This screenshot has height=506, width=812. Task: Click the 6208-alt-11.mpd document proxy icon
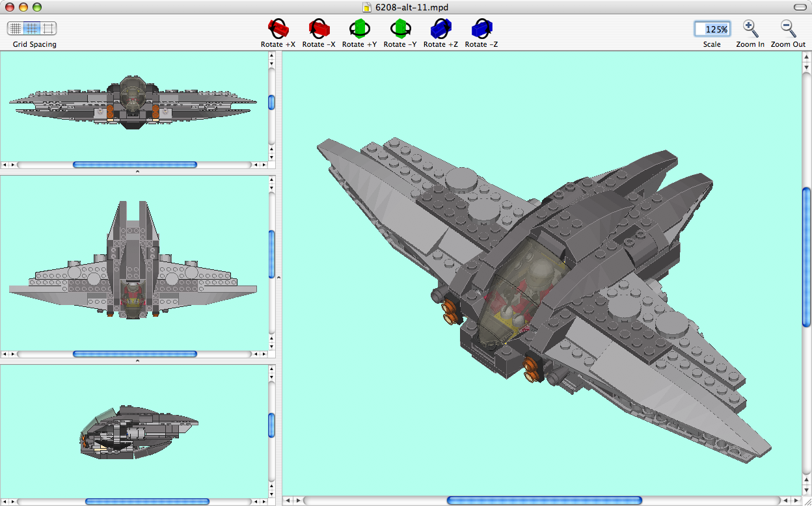point(368,8)
